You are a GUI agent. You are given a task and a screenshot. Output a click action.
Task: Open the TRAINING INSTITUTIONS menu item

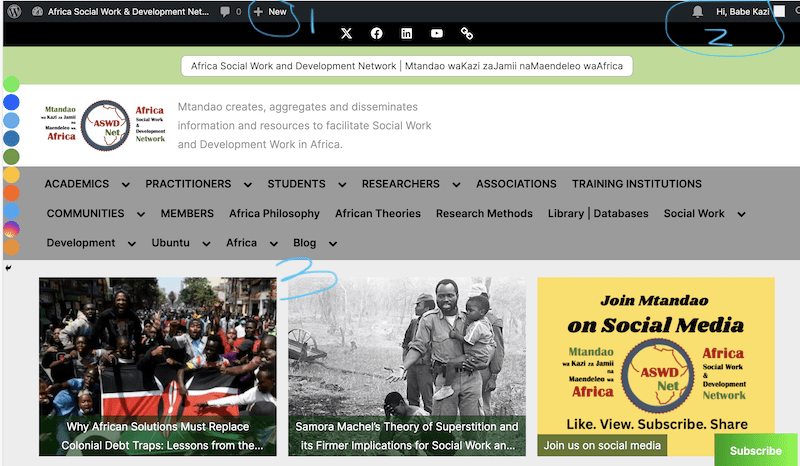tap(637, 184)
